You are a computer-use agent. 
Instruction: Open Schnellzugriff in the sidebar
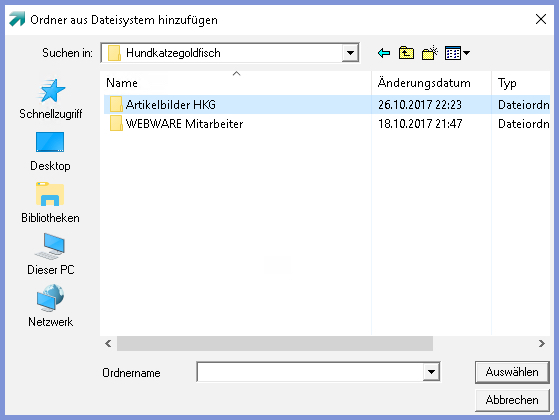coord(51,99)
